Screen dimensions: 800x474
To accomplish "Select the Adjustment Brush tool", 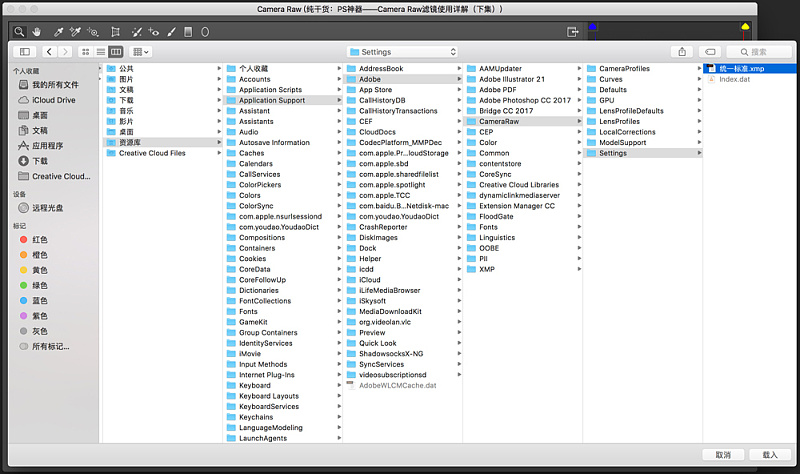I will click(x=171, y=32).
